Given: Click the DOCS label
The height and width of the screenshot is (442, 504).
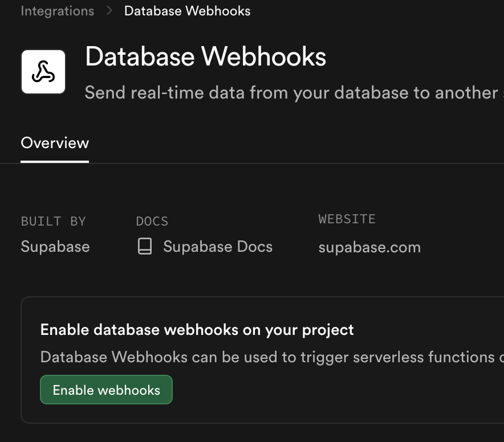Looking at the screenshot, I should click(152, 221).
